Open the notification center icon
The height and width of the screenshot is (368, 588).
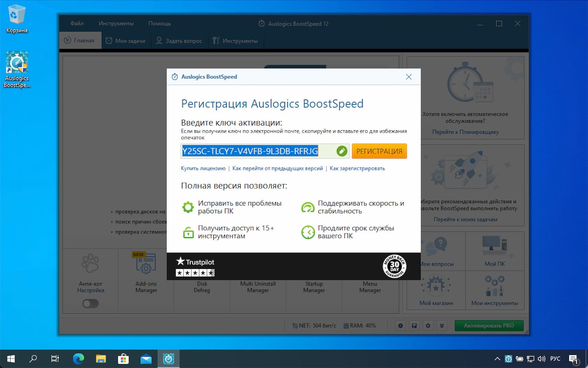tap(573, 359)
